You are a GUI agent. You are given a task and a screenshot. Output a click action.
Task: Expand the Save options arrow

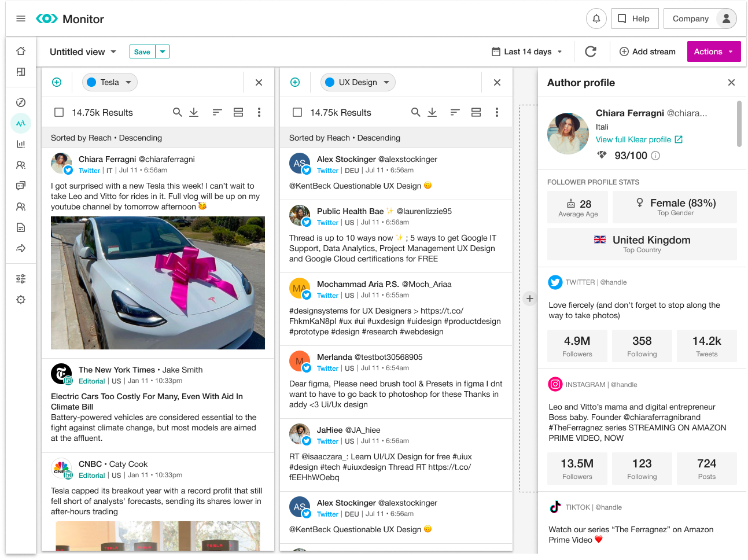point(163,51)
